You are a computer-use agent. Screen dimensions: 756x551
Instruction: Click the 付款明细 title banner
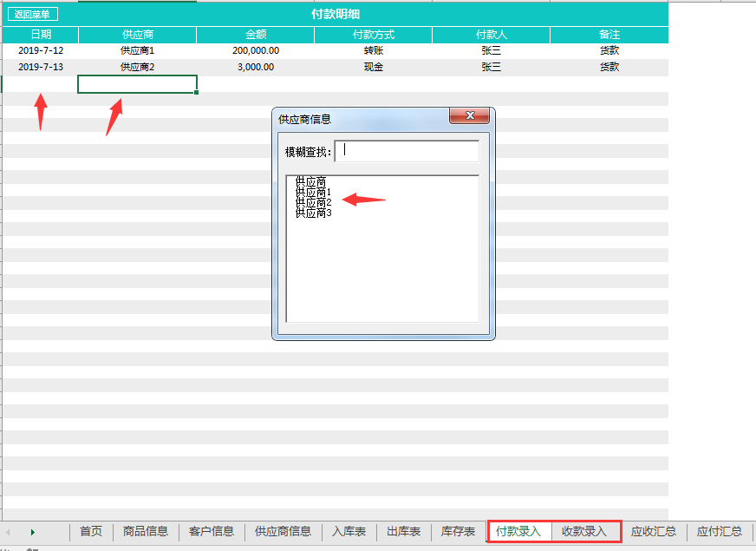pos(336,14)
